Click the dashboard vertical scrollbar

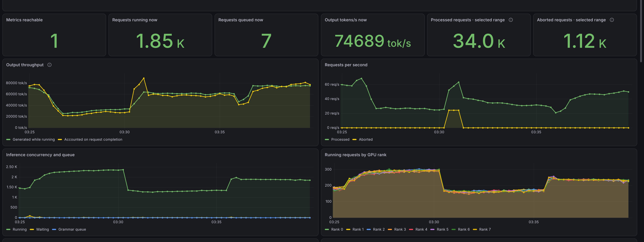tap(641, 31)
